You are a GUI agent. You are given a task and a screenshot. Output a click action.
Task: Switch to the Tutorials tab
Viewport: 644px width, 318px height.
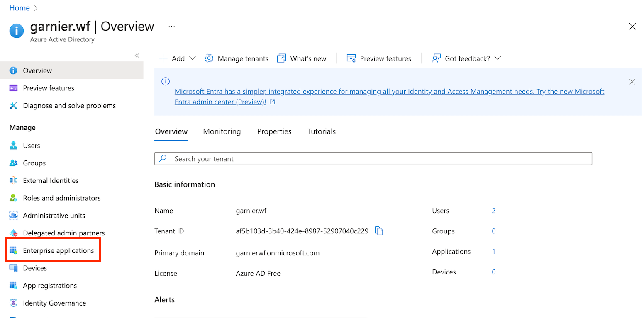click(x=322, y=131)
